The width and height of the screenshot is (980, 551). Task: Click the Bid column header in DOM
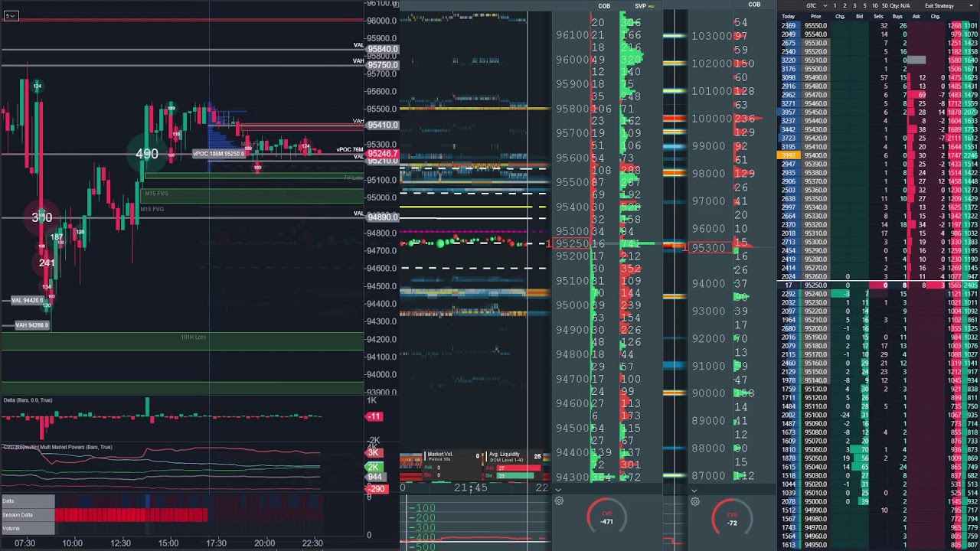click(x=860, y=16)
